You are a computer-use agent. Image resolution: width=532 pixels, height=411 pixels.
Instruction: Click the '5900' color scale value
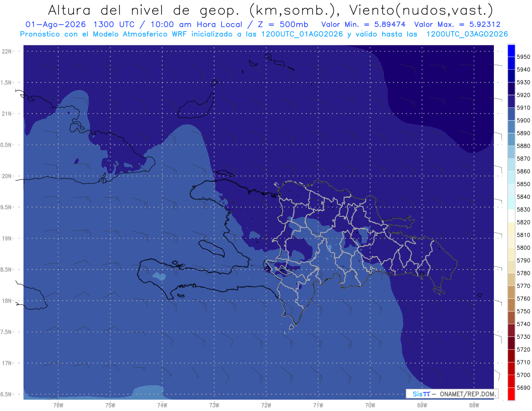tap(523, 121)
